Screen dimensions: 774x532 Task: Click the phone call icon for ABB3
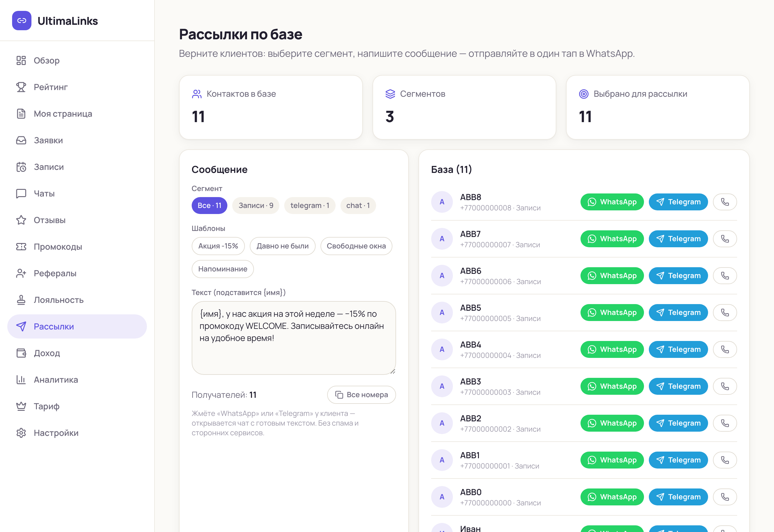coord(725,386)
